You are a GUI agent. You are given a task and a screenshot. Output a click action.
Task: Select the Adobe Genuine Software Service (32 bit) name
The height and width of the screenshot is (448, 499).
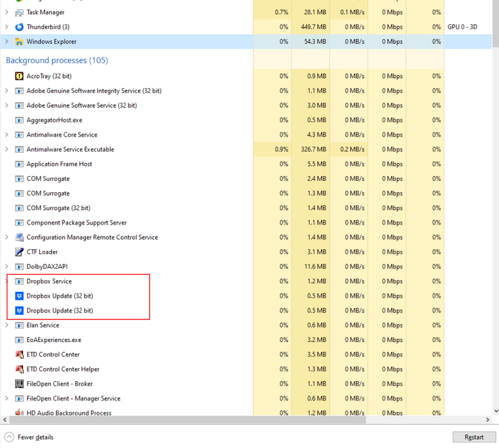point(82,105)
